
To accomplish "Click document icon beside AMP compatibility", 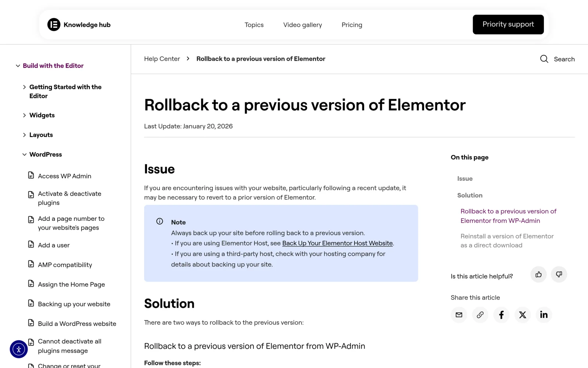I will (31, 264).
